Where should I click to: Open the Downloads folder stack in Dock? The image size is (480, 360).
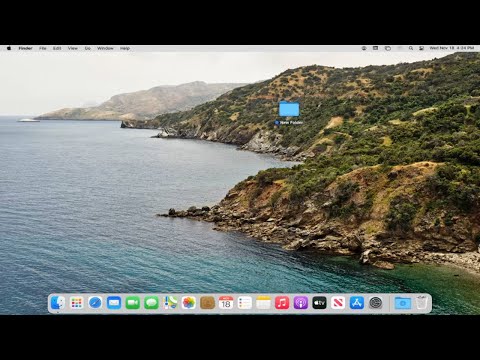(403, 303)
